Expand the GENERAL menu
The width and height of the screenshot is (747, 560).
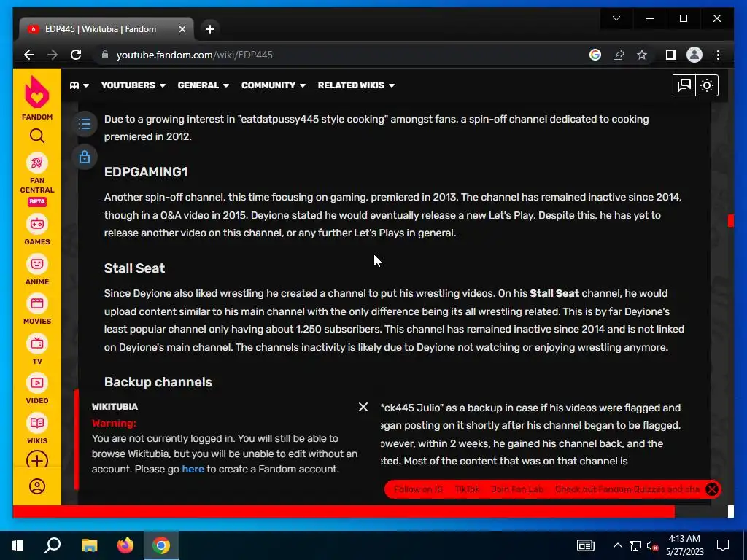[204, 85]
